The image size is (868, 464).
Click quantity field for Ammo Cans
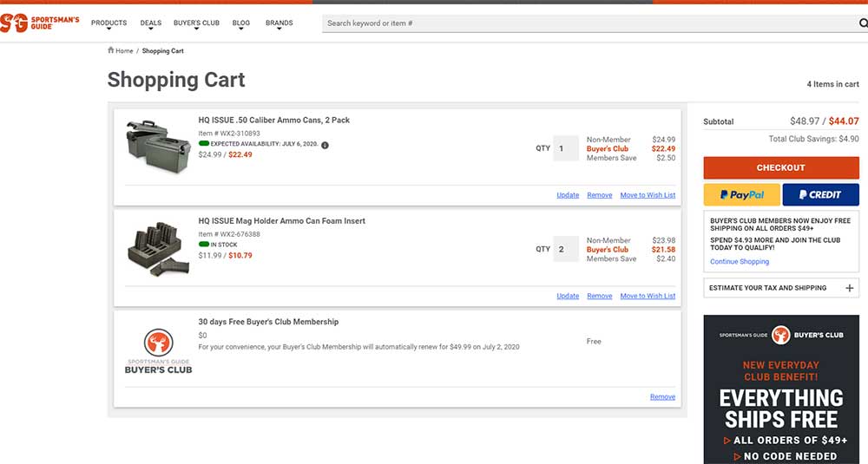click(x=566, y=148)
